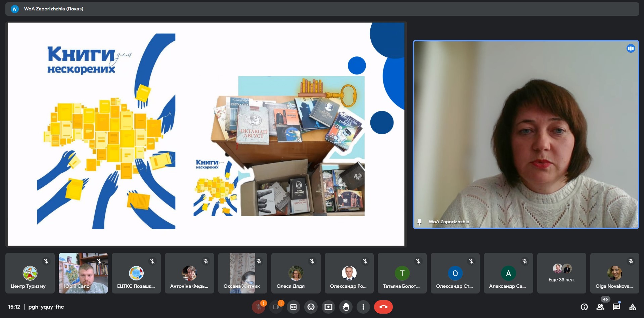Open the activities panel

coord(633,307)
